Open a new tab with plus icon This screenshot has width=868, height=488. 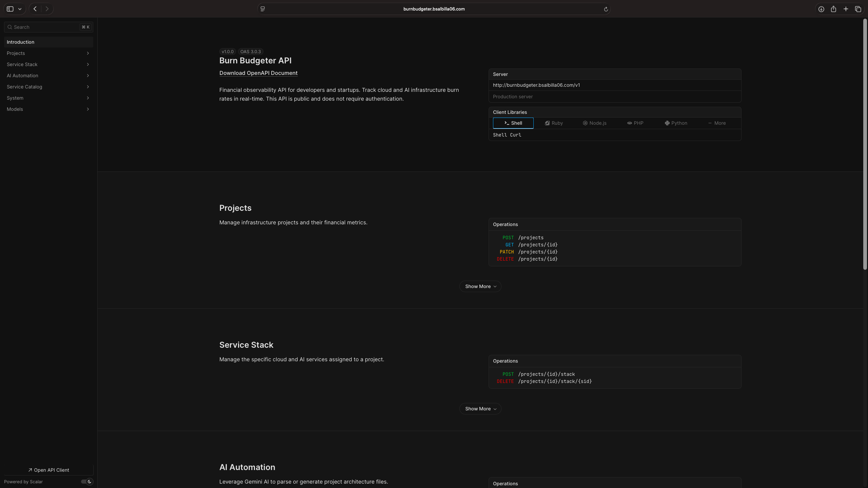[846, 9]
